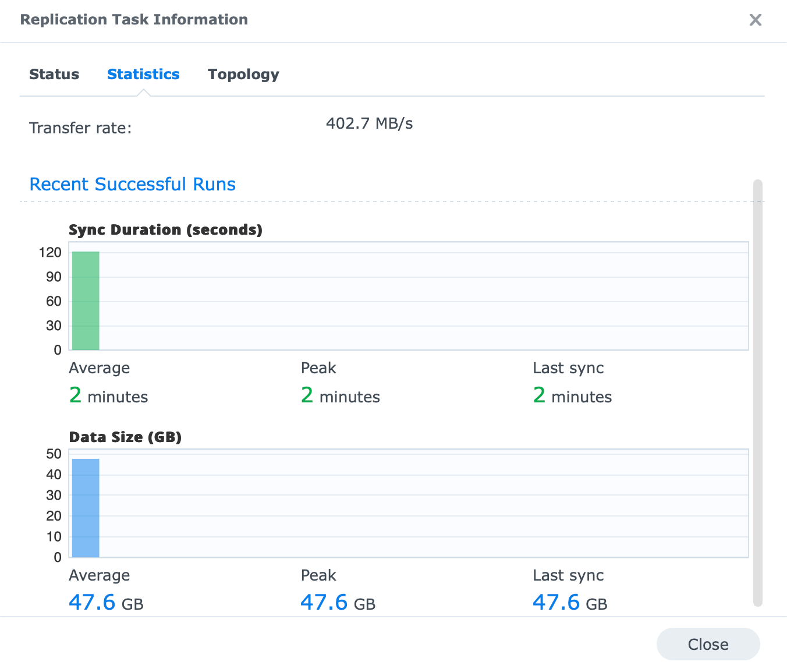Click the vertical scrollbar in the statistics panel
Image resolution: width=787 pixels, height=672 pixels.
pyautogui.click(x=757, y=392)
